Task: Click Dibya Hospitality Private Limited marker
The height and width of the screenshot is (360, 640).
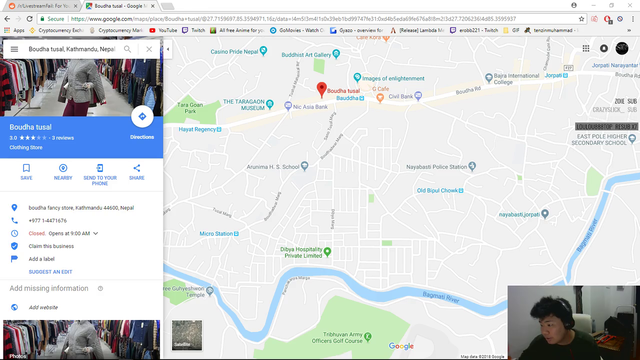Action: coord(327,251)
